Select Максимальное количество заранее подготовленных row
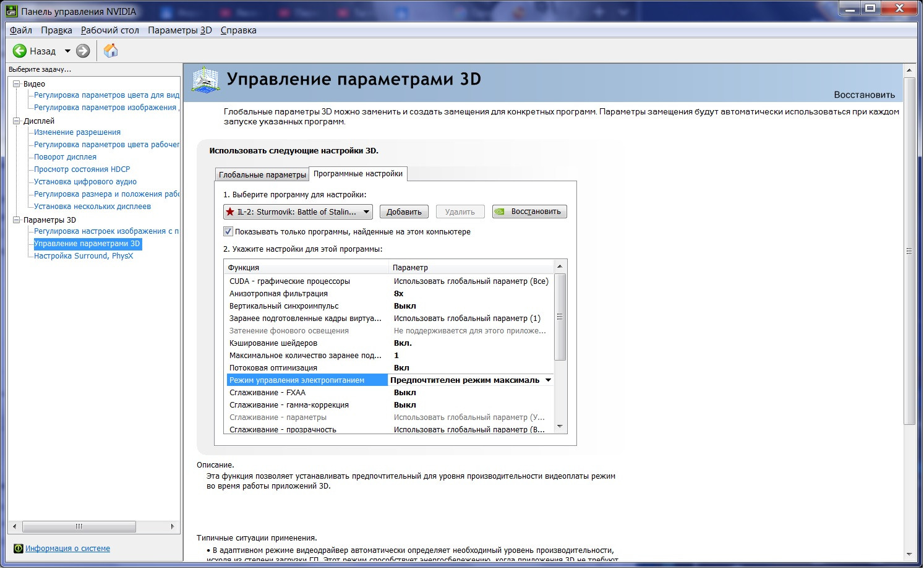The image size is (924, 569). point(389,356)
